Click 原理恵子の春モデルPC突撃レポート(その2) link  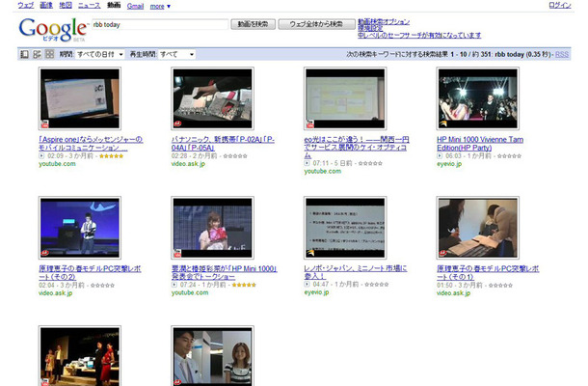90,272
